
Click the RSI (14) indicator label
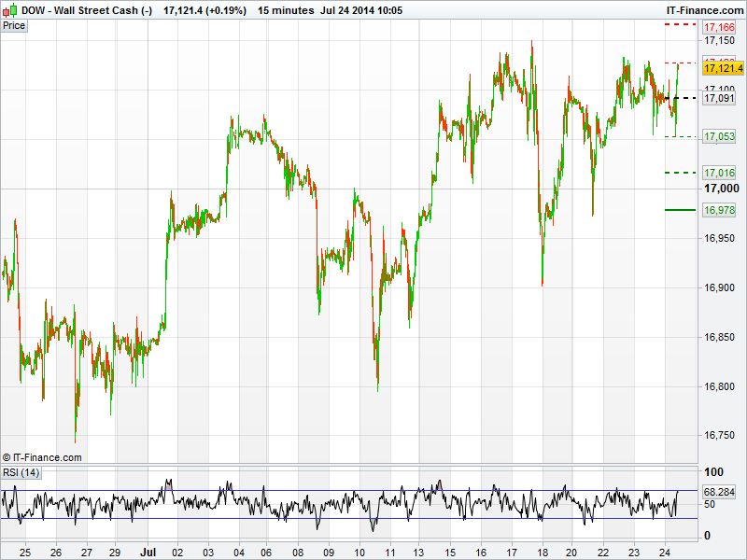point(21,473)
